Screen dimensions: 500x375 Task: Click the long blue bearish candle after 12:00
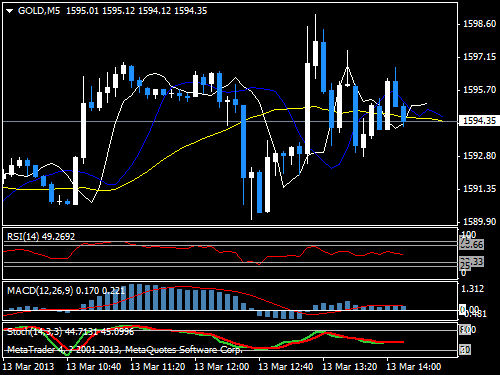click(244, 141)
